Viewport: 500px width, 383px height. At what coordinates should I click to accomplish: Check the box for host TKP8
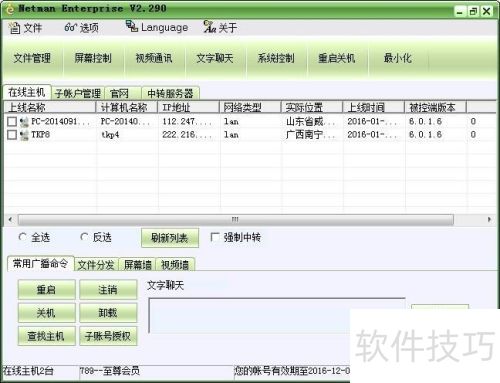(x=12, y=135)
